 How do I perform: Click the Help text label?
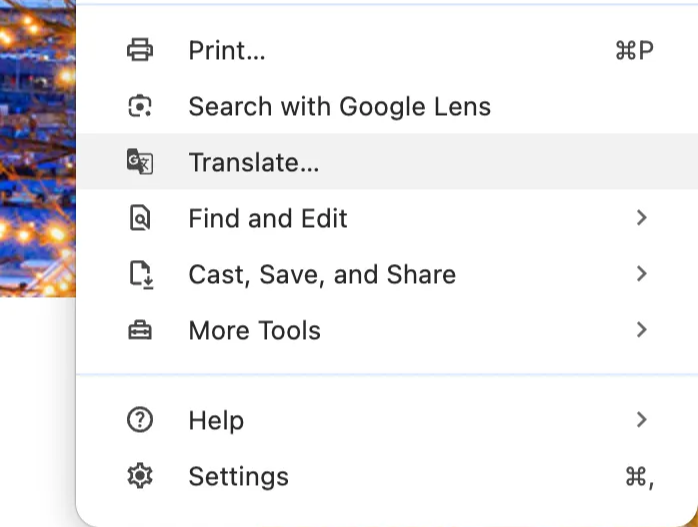(x=216, y=420)
